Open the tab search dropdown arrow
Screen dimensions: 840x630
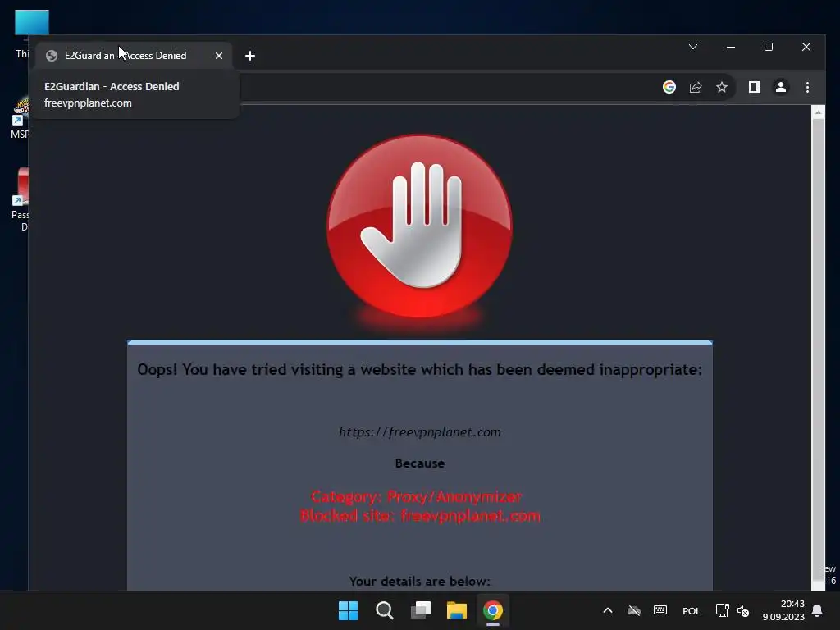[x=692, y=47]
